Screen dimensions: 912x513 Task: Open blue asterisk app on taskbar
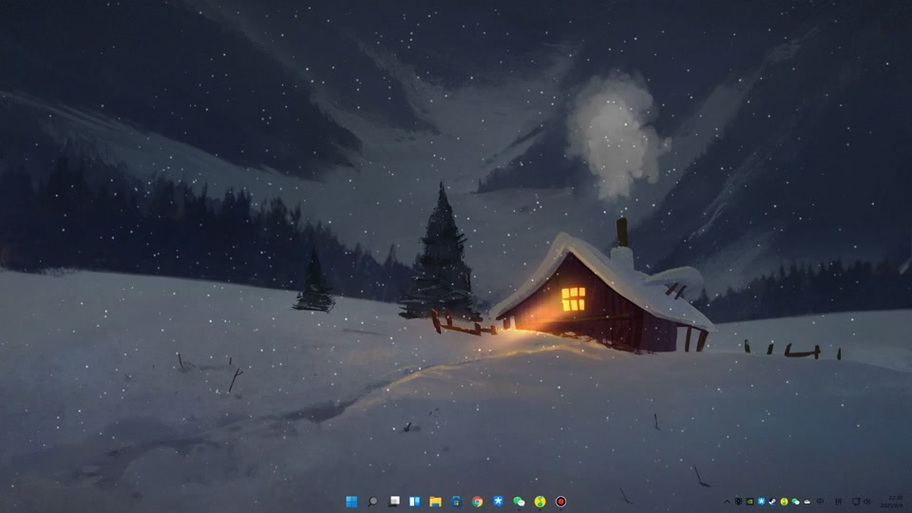[x=498, y=501]
